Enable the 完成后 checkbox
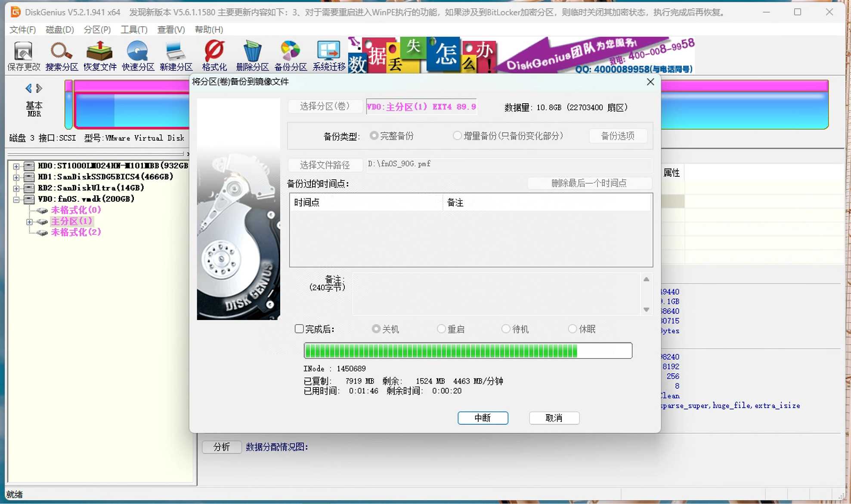Screen dimensions: 851x504 [299, 329]
